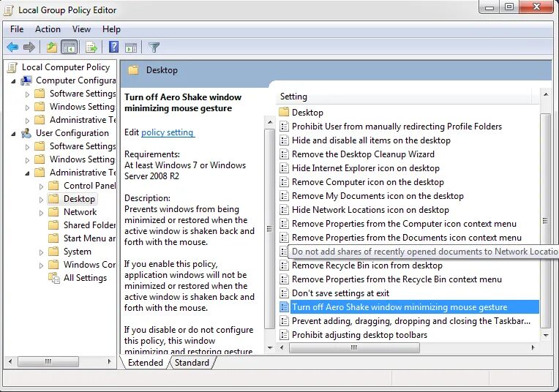Viewport: 559px width, 392px height.
Task: Click tree pane horizontal scrollbar right arrow
Action: (x=110, y=362)
